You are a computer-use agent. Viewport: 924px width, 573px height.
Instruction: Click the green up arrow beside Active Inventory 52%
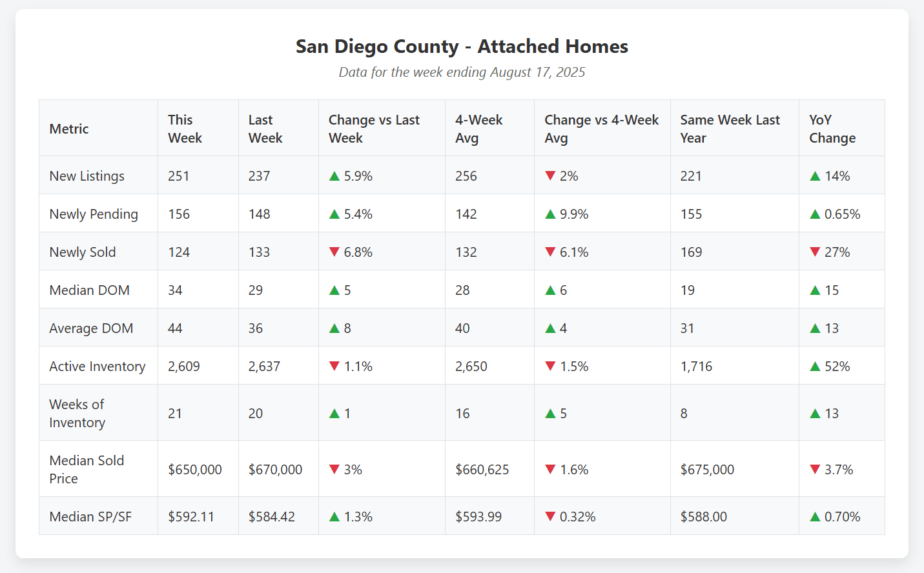pyautogui.click(x=815, y=367)
